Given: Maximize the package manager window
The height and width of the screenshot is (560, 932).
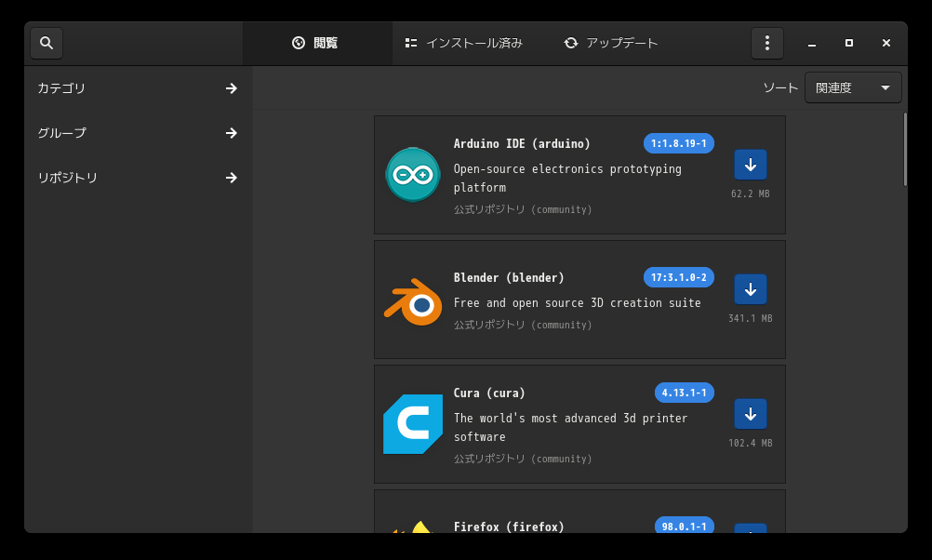Looking at the screenshot, I should pos(849,43).
